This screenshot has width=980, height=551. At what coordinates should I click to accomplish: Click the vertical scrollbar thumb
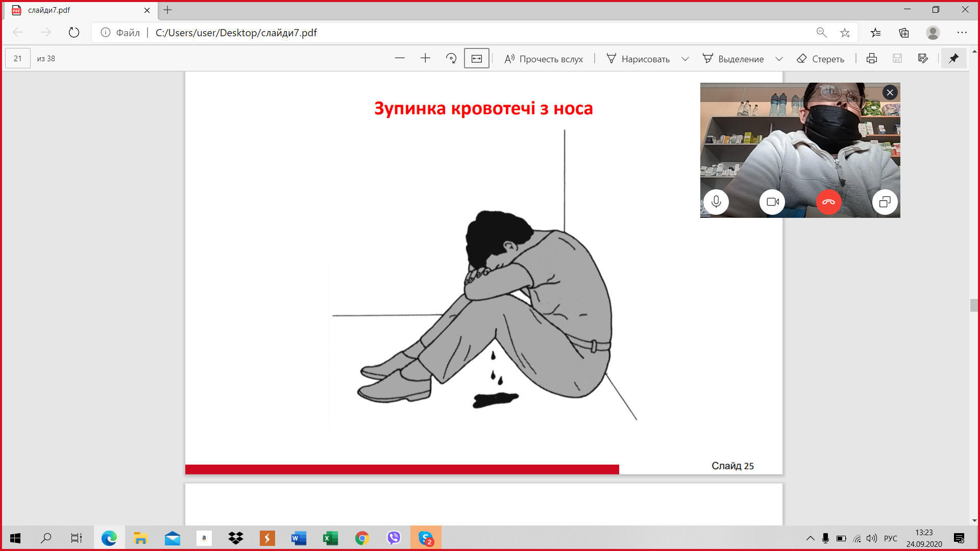[x=974, y=305]
